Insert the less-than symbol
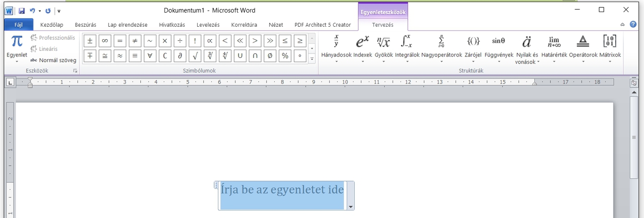Screen dimensions: 644x218 (225, 41)
